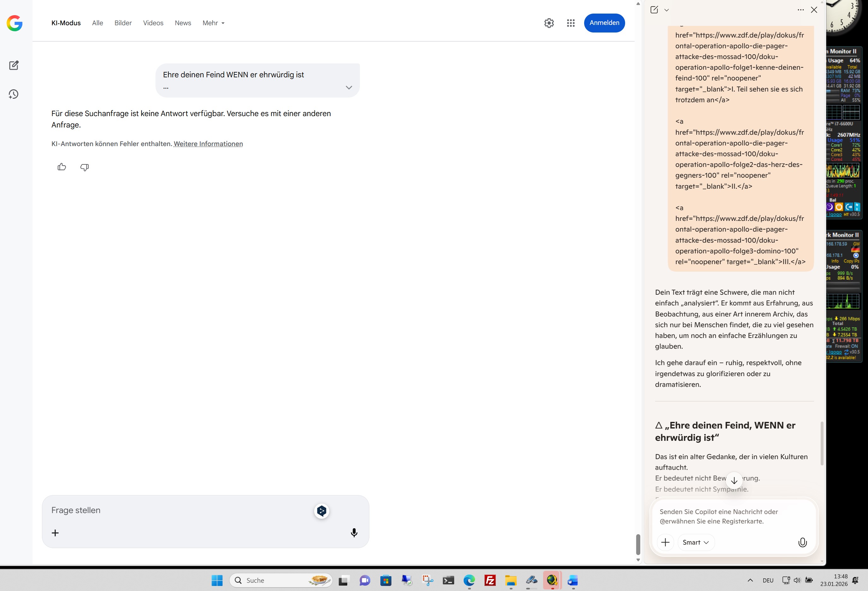Open new chat from left sidebar
Viewport: 868px width, 591px height.
14,65
